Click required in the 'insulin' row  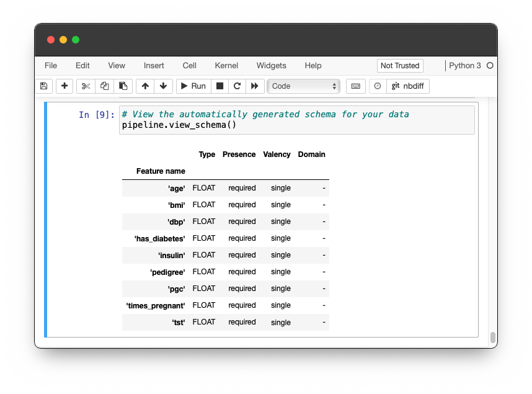point(242,255)
